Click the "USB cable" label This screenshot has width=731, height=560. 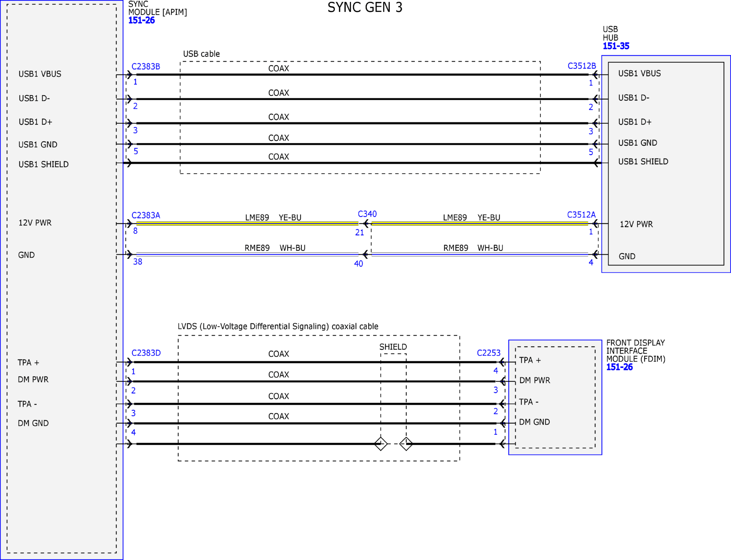[x=201, y=54]
